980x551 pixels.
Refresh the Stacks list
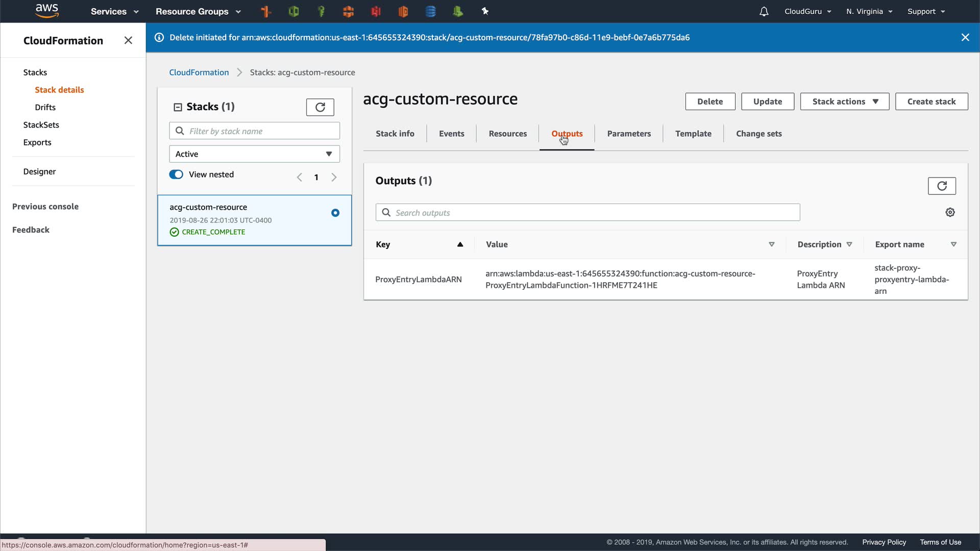[320, 107]
